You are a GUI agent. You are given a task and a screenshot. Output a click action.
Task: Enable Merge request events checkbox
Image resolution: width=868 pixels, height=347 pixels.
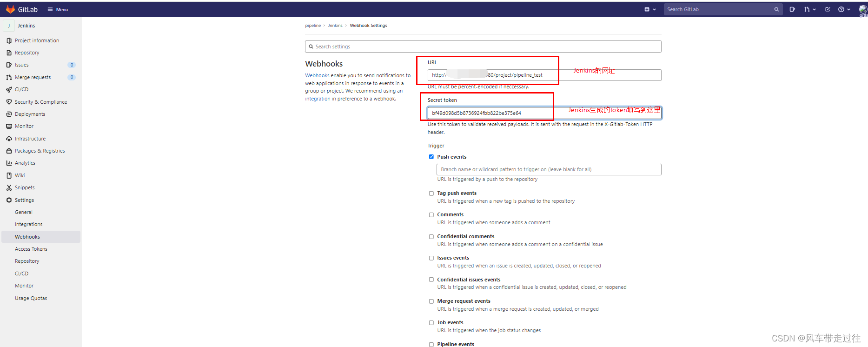tap(431, 301)
